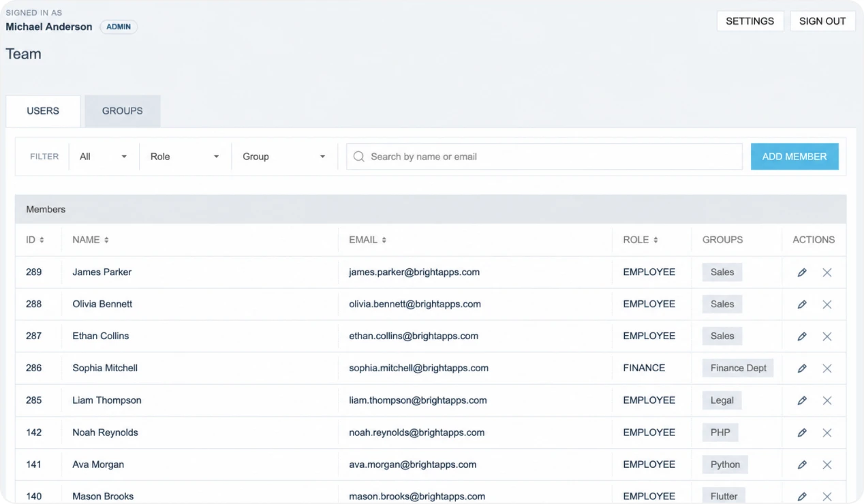Click the Add Member button
This screenshot has height=504, width=864.
(x=794, y=157)
